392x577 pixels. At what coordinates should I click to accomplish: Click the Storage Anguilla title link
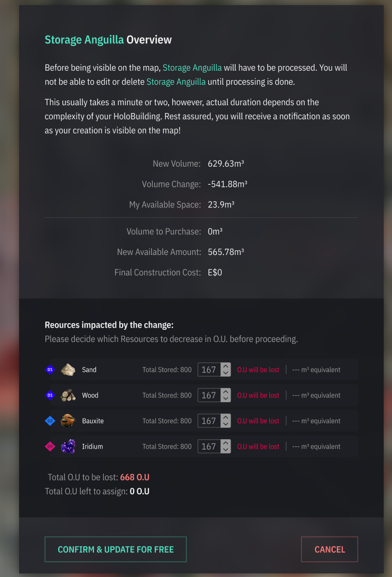pyautogui.click(x=84, y=40)
